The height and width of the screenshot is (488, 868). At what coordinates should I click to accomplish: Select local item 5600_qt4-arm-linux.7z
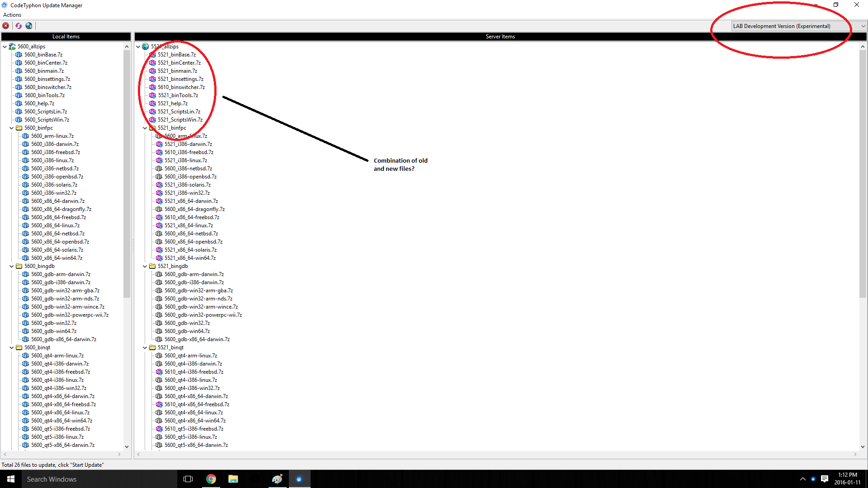[x=57, y=356]
